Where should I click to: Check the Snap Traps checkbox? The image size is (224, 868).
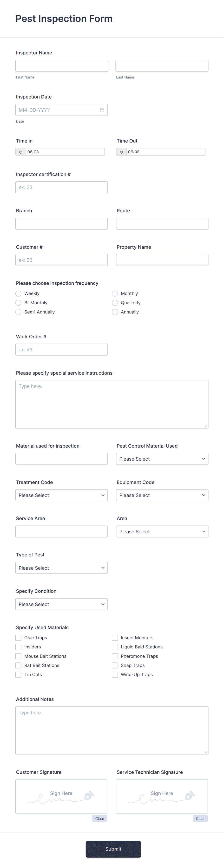[x=115, y=665]
